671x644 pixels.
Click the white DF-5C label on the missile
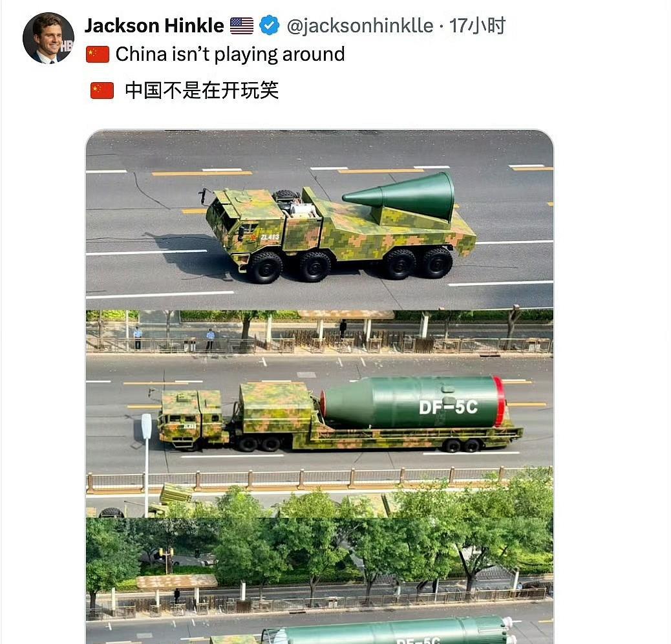[x=448, y=407]
